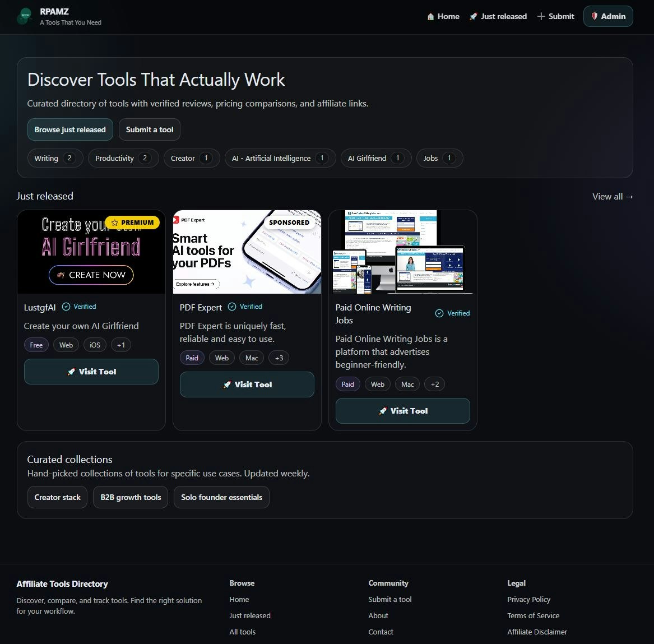Viewport: 654px width, 644px height.
Task: Click footer All tools link
Action: 242,632
